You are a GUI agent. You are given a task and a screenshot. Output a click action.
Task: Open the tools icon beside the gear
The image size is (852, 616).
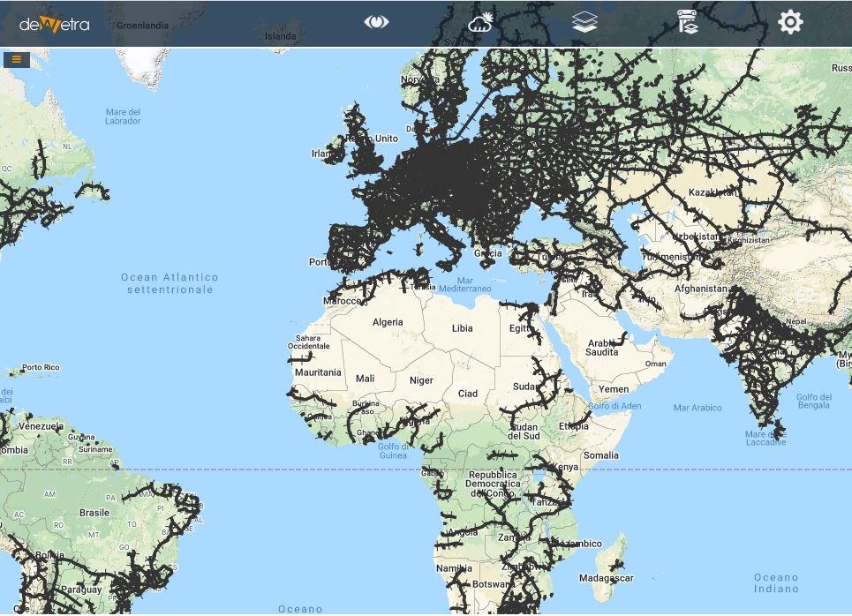688,22
